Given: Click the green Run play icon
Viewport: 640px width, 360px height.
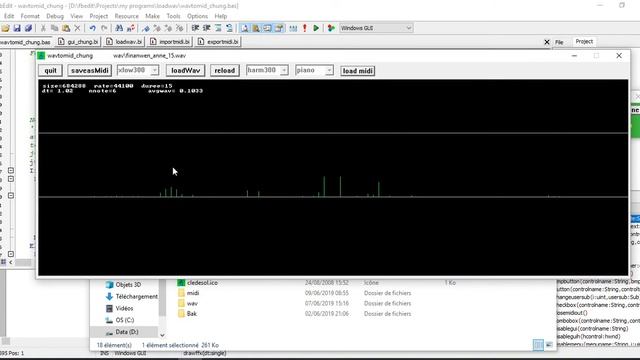Looking at the screenshot, I should (x=316, y=28).
